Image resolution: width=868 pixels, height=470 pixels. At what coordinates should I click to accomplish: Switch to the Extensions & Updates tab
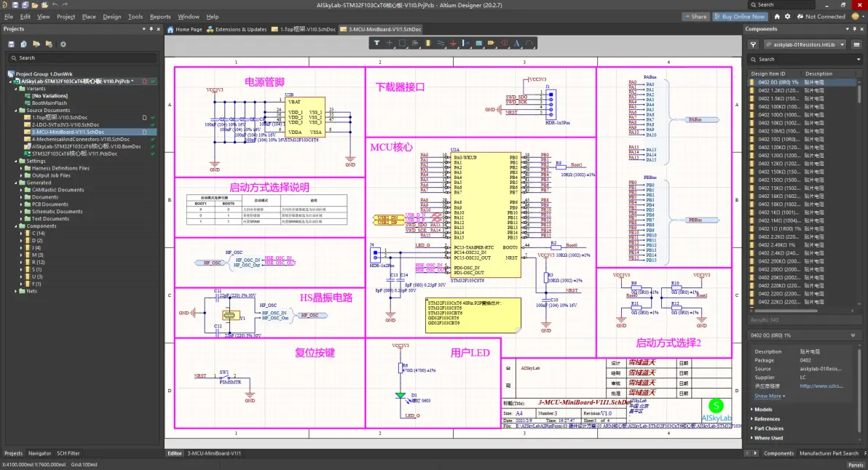[x=237, y=29]
